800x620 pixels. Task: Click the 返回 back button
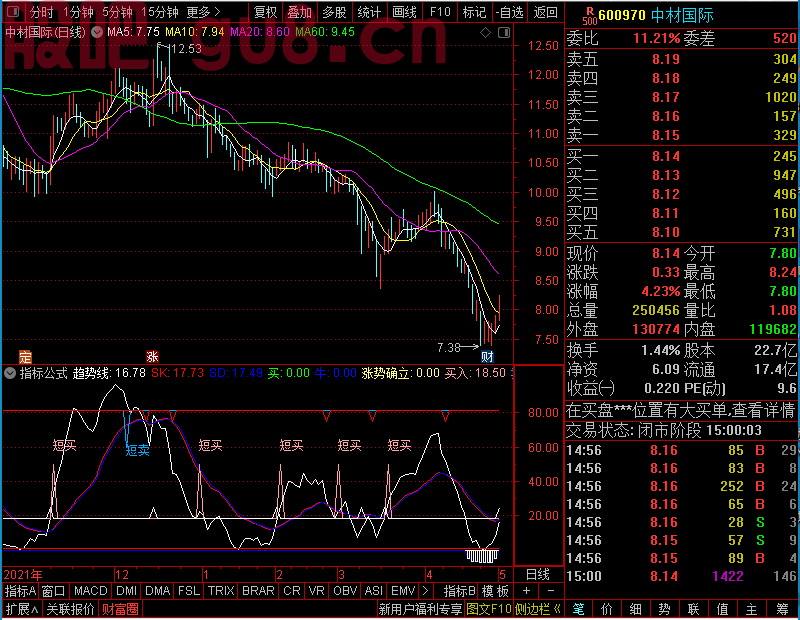click(545, 12)
